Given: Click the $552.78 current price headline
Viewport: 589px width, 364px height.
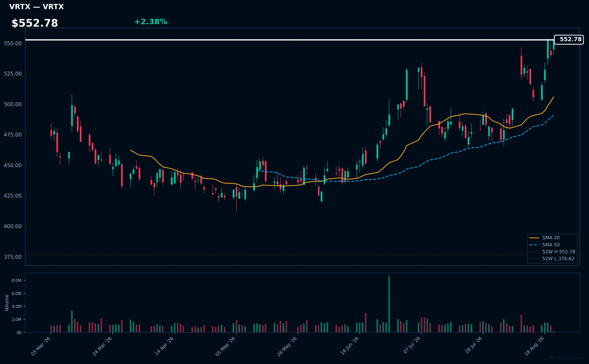Looking at the screenshot, I should point(35,23).
